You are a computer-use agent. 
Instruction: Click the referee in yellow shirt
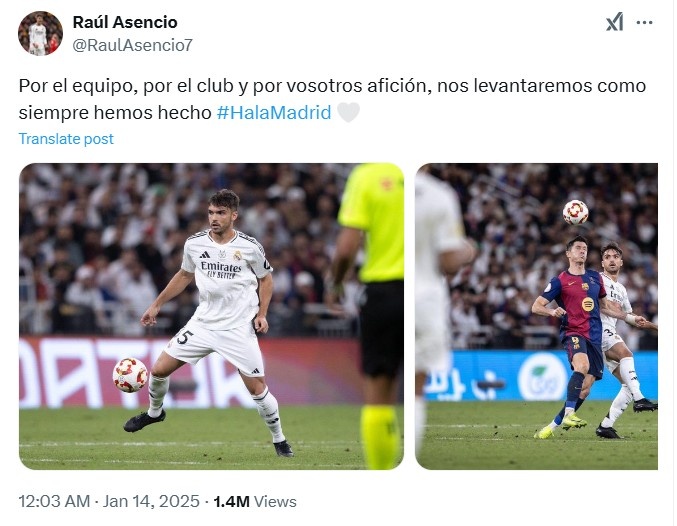[374, 316]
